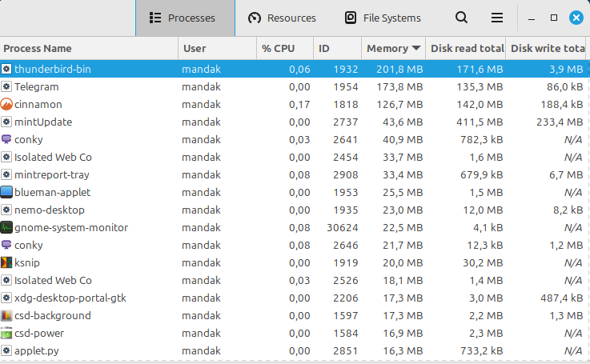Click the mintreport-tray process icon

point(6,174)
